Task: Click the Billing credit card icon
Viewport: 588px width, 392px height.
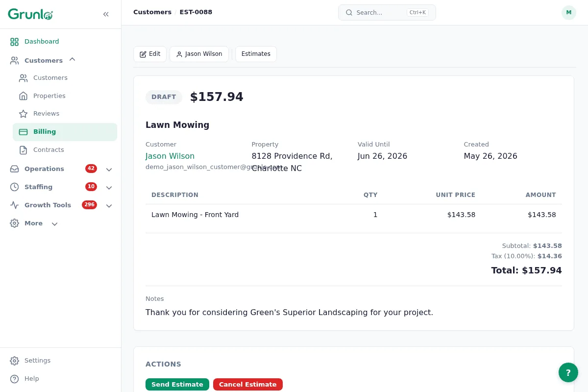Action: [x=23, y=132]
